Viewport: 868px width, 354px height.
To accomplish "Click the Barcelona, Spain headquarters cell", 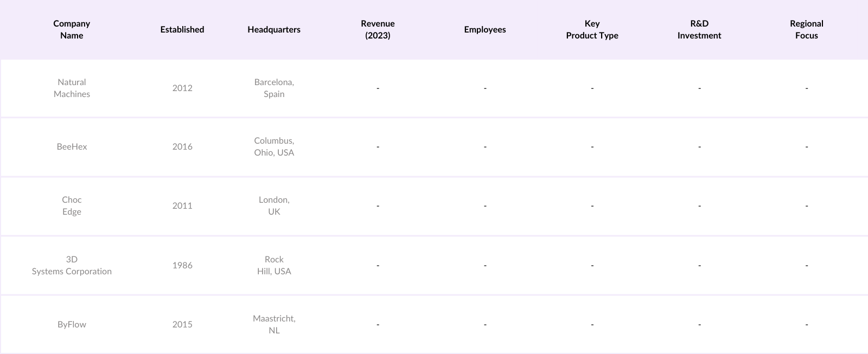I will click(x=274, y=88).
